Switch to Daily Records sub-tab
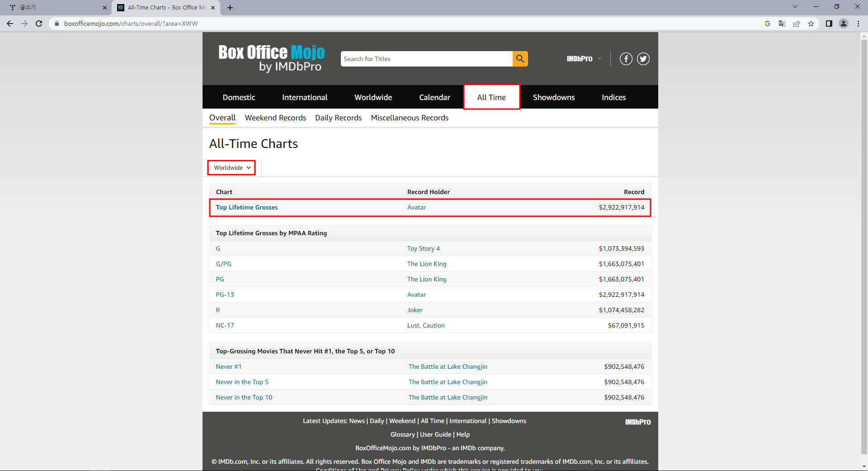The height and width of the screenshot is (471, 868). point(338,118)
